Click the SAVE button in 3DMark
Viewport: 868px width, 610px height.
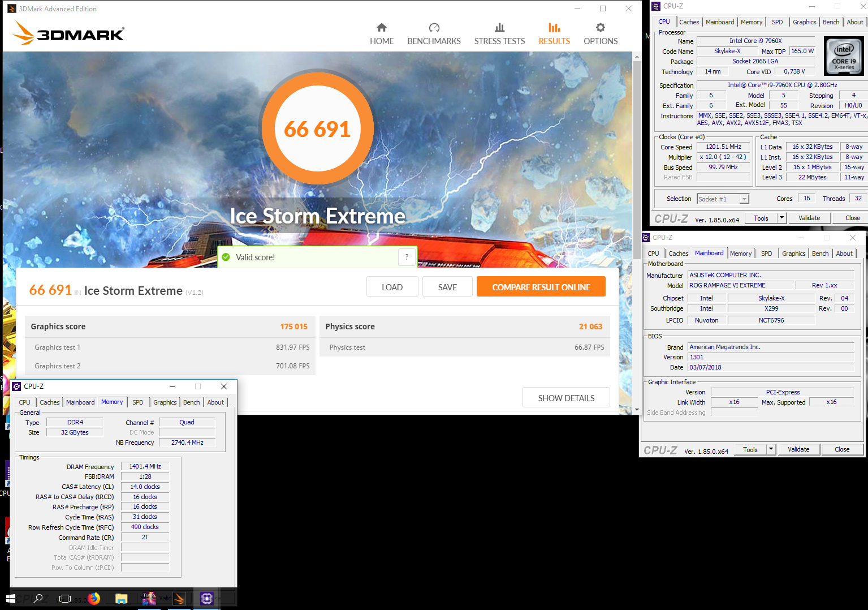(x=447, y=287)
